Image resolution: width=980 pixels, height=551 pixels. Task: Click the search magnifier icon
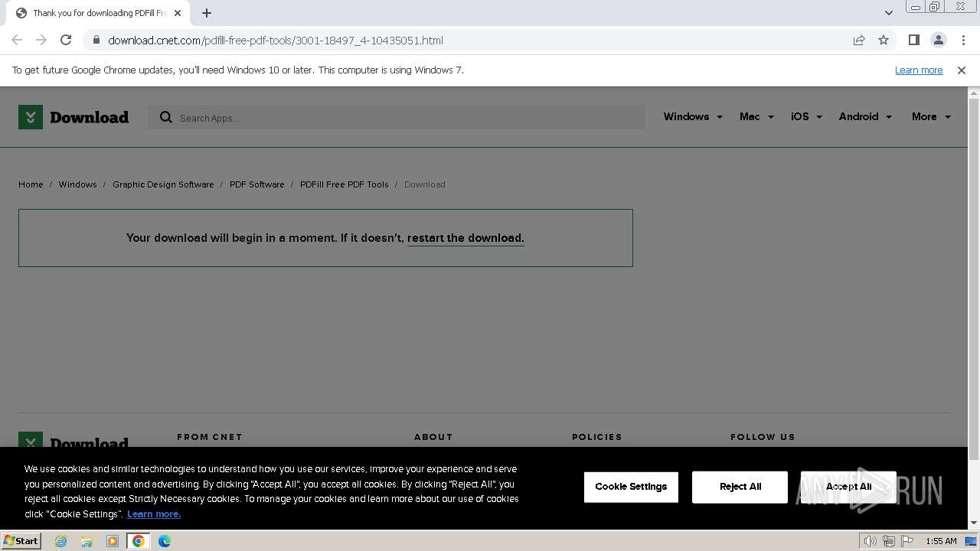(165, 117)
